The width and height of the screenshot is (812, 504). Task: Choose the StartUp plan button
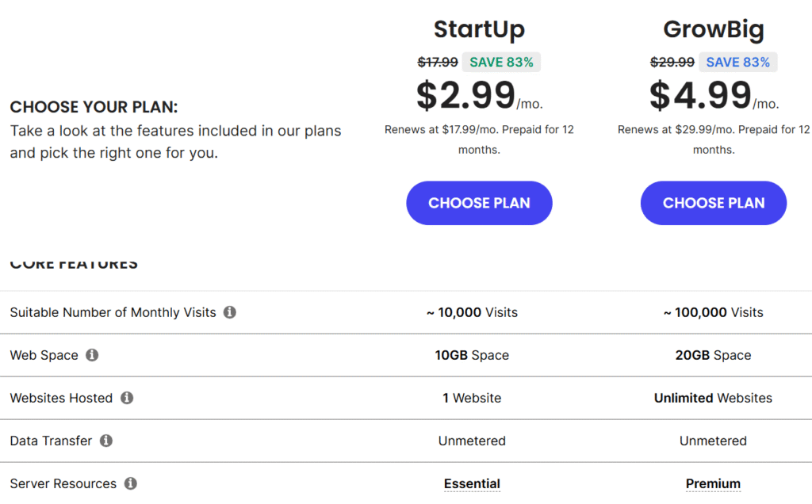coord(479,203)
